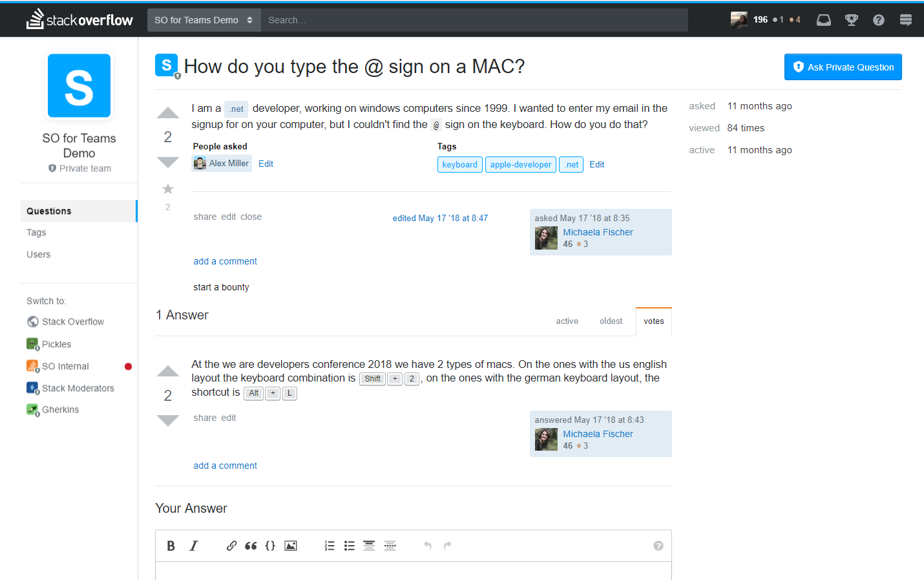
Task: Click the user avatar in top bar
Action: (739, 20)
